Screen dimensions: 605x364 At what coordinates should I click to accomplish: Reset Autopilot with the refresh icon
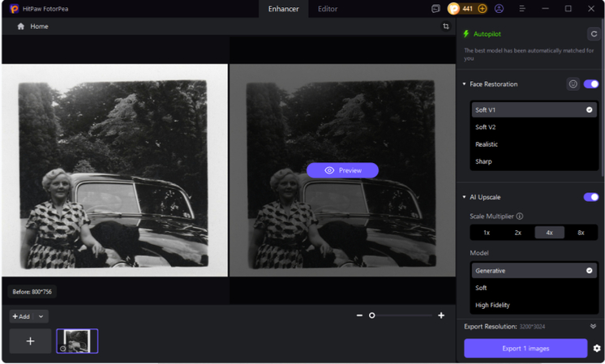click(594, 34)
